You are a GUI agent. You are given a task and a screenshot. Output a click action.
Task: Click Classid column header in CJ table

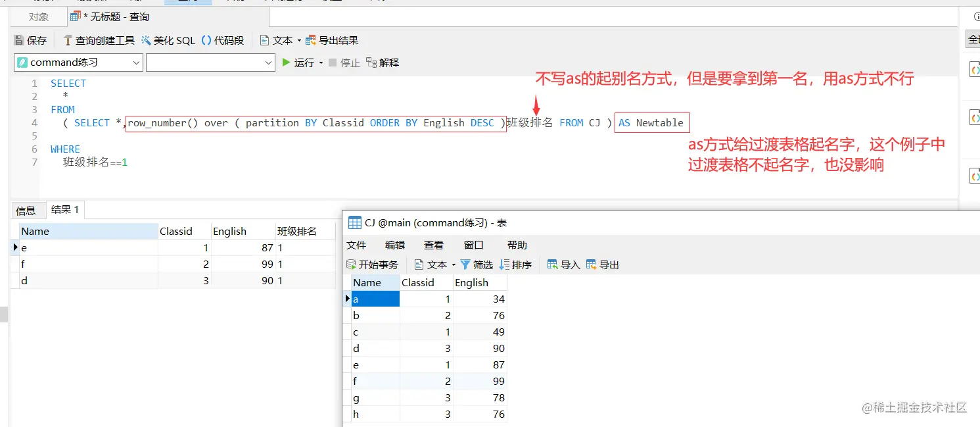(427, 282)
